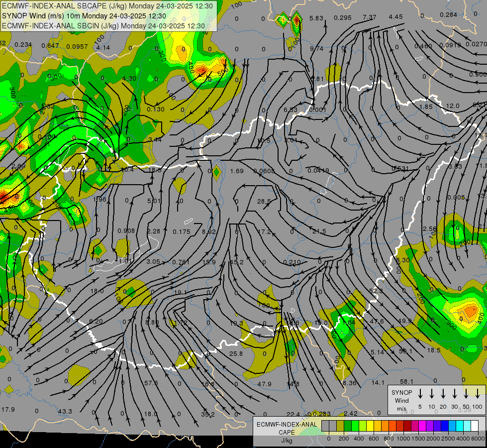
Task: Click the 2500 tick on CAPE scale
Action: [x=448, y=439]
